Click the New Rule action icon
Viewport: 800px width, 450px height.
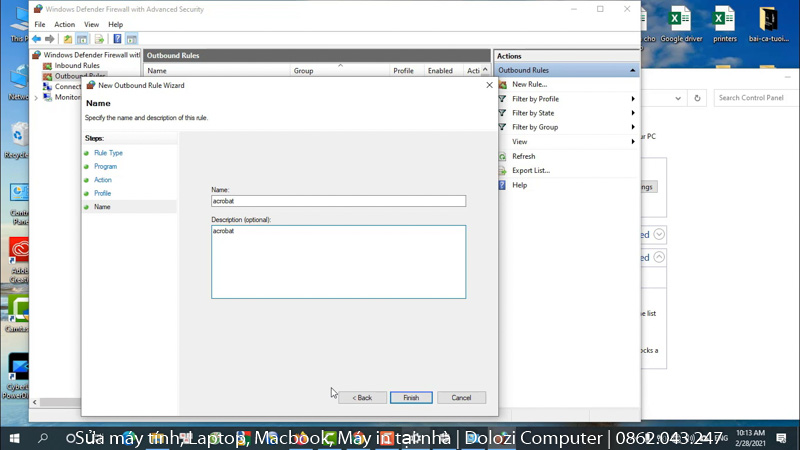pyautogui.click(x=502, y=85)
